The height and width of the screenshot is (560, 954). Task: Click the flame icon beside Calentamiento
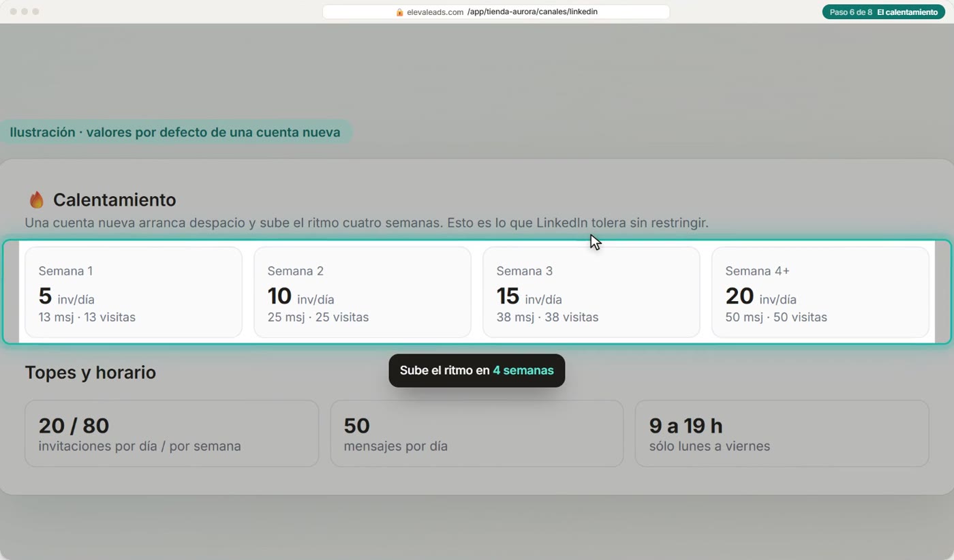coord(37,200)
